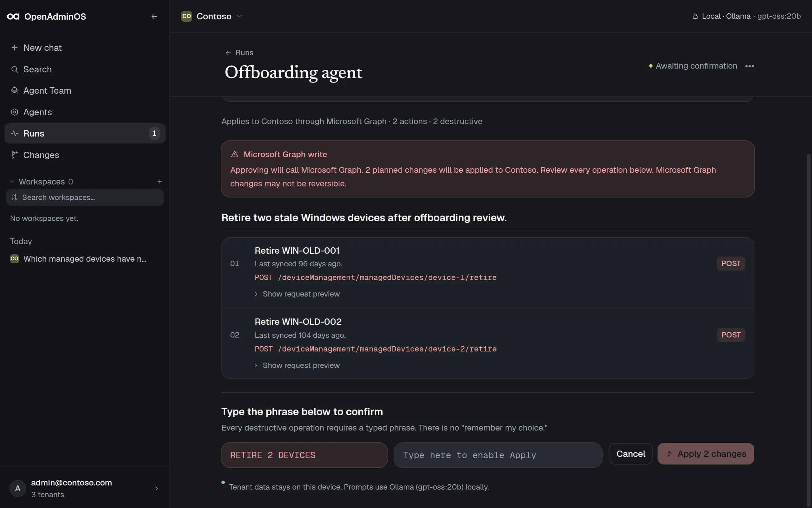The height and width of the screenshot is (508, 812).
Task: Click the New chat plus icon
Action: tap(14, 48)
